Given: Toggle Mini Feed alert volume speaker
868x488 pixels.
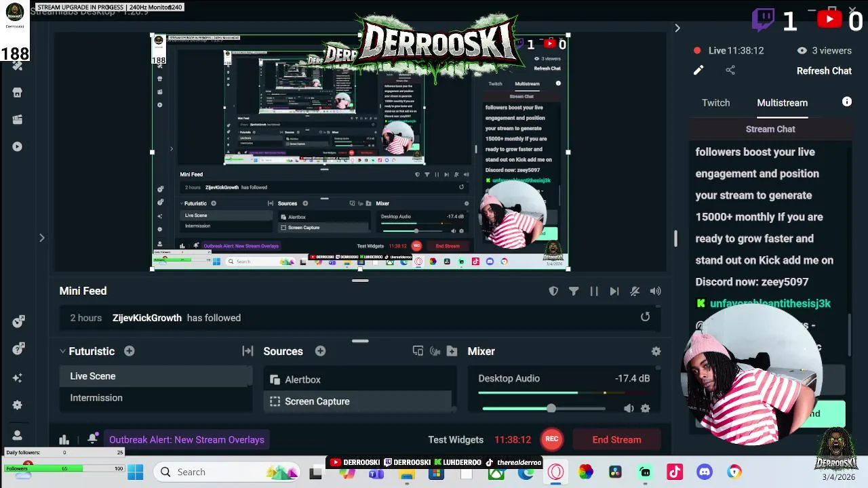Looking at the screenshot, I should [655, 291].
